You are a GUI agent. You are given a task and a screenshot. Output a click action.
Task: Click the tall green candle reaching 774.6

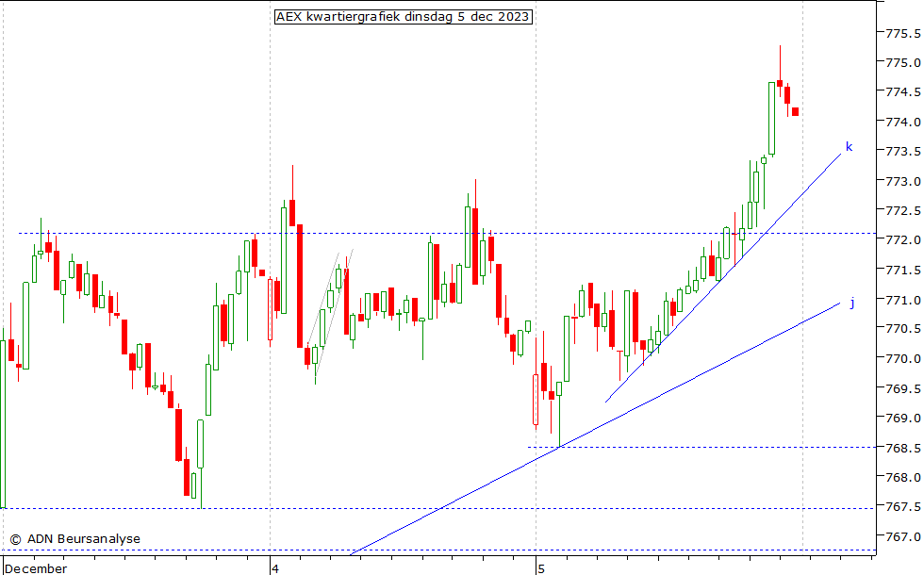772,119
